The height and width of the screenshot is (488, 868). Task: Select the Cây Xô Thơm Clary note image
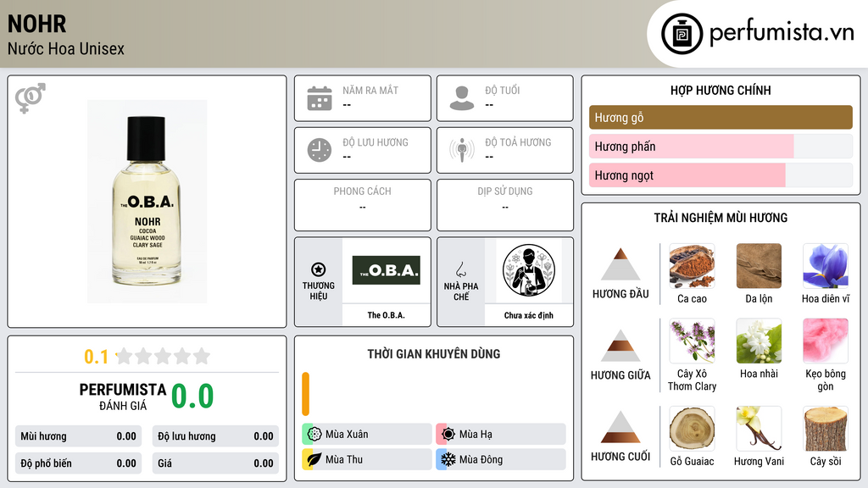[692, 341]
